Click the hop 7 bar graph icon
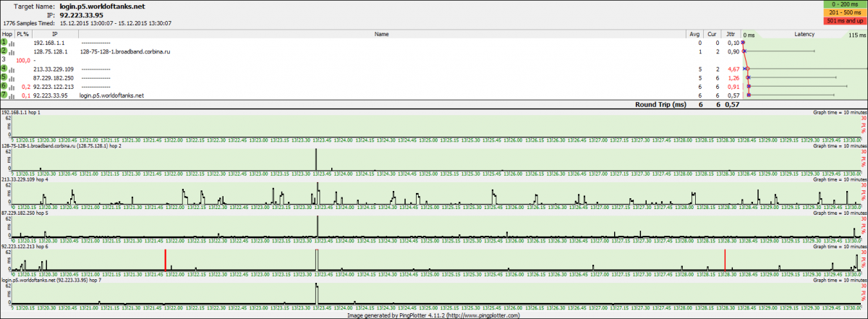868x319 pixels. click(x=12, y=95)
